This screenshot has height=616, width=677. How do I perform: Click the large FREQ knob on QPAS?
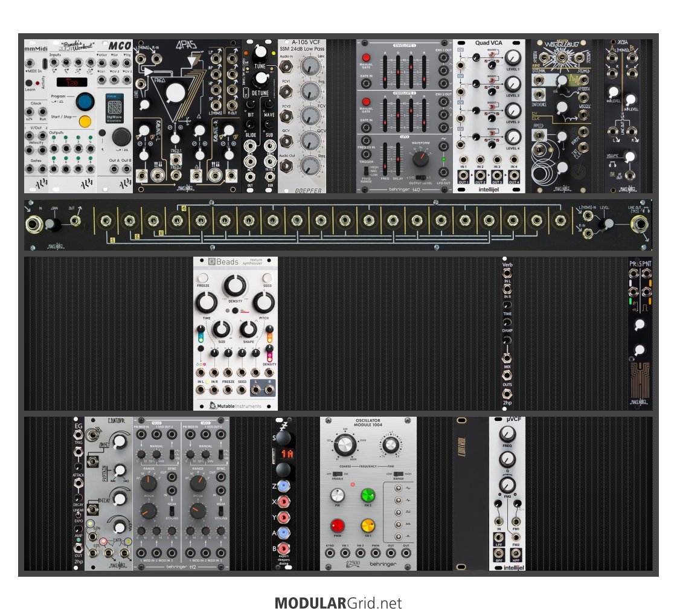176,92
